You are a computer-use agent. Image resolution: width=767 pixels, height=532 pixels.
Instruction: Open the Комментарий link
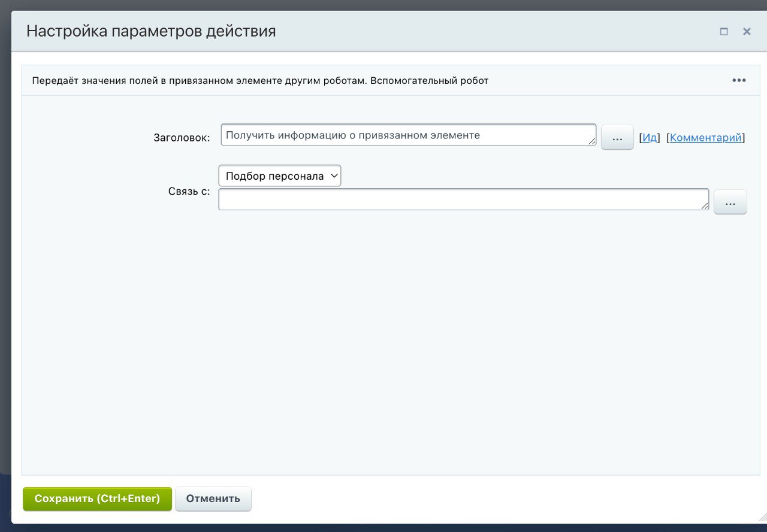click(706, 138)
